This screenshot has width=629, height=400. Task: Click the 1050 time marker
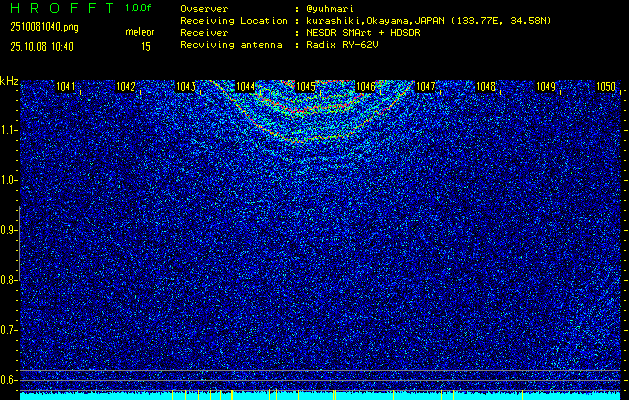(606, 87)
